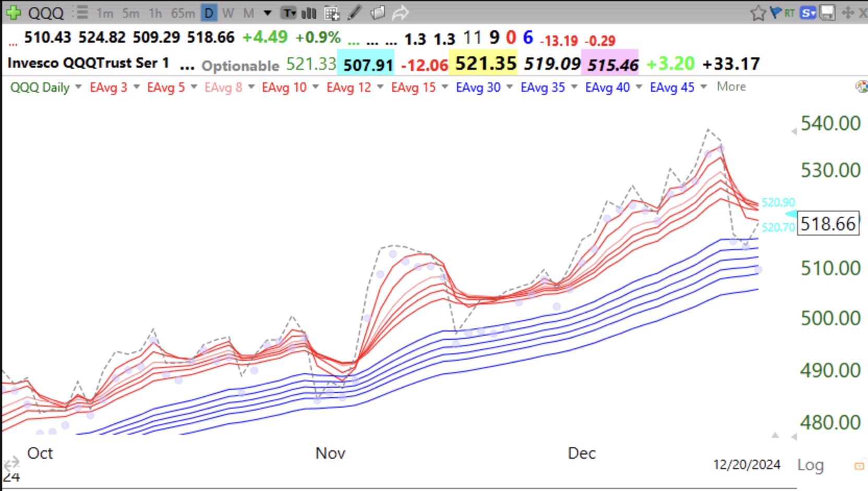Click the Optionable label
Screen dimensions: 868x491
[x=240, y=66]
